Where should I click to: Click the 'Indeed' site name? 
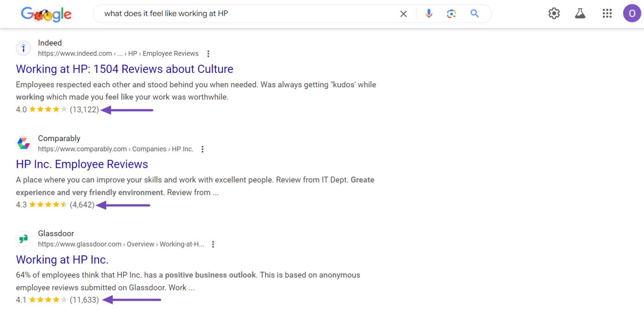coord(50,43)
